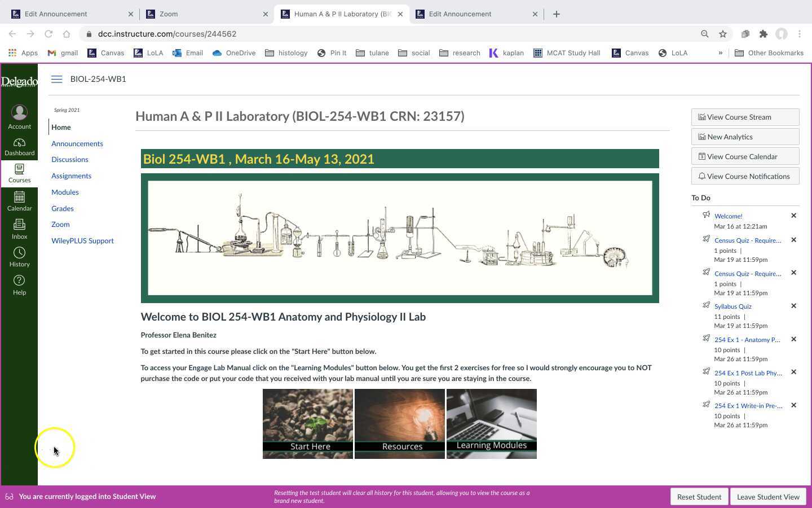Viewport: 812px width, 508px height.
Task: Dismiss the Syllabus Quiz to-do item
Action: tap(793, 306)
